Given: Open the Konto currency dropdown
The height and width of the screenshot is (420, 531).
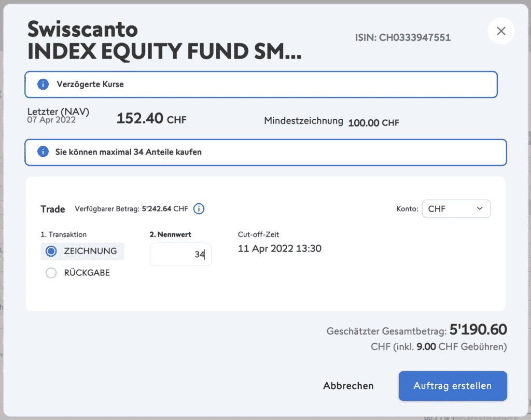Looking at the screenshot, I should pyautogui.click(x=456, y=208).
